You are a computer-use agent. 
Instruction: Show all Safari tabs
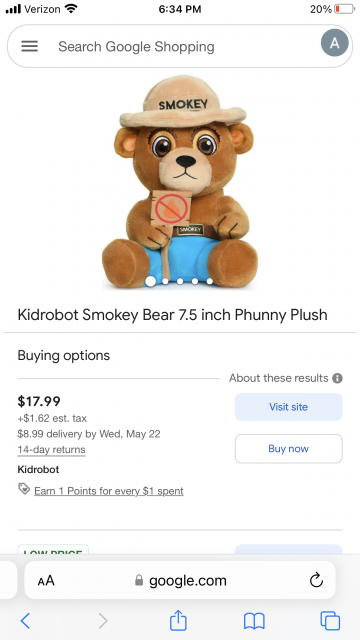pos(330,621)
